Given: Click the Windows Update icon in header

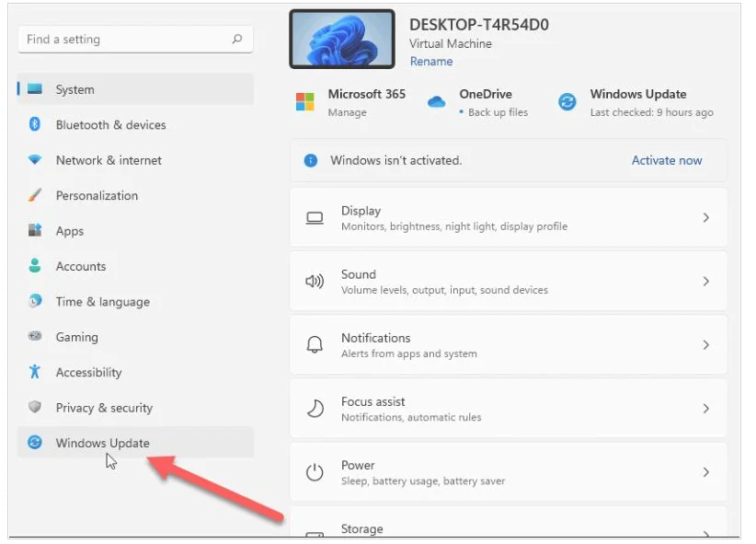Looking at the screenshot, I should click(x=567, y=102).
